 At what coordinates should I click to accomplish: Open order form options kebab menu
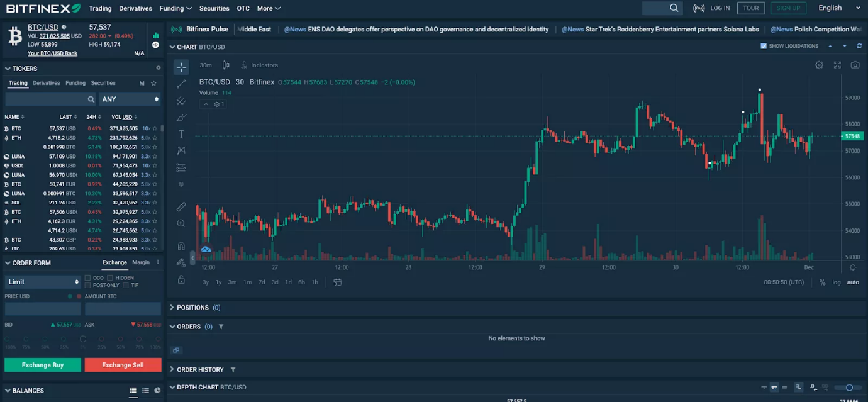(x=158, y=262)
